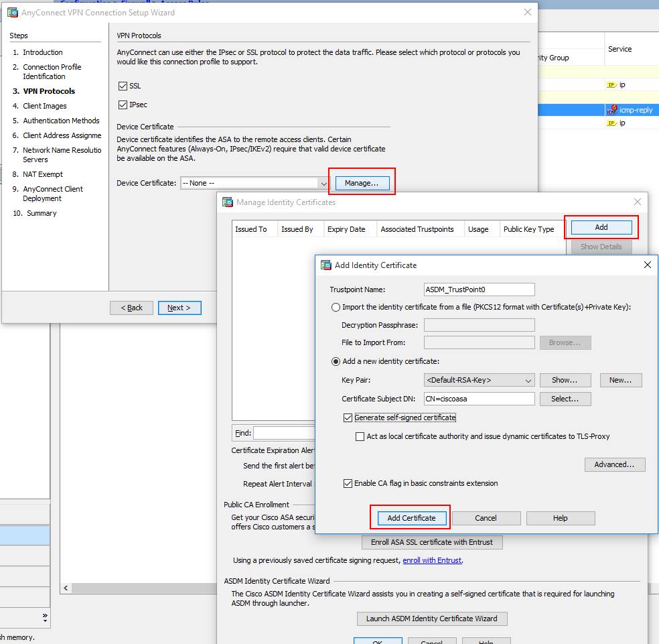Click the Associated Trustpoints column header
Viewport: 659px width, 644px height.
421,229
